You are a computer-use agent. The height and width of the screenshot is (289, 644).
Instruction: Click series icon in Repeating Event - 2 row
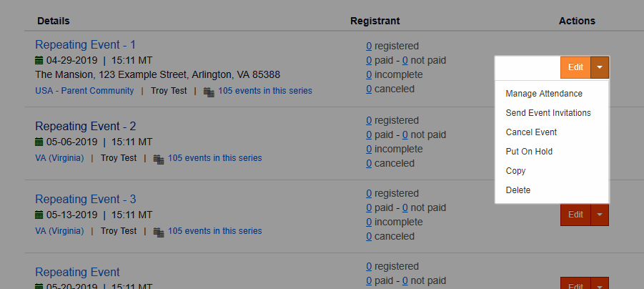[159, 159]
